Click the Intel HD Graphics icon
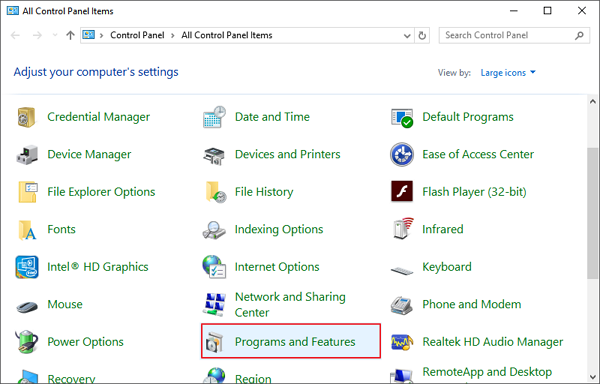 click(x=27, y=267)
